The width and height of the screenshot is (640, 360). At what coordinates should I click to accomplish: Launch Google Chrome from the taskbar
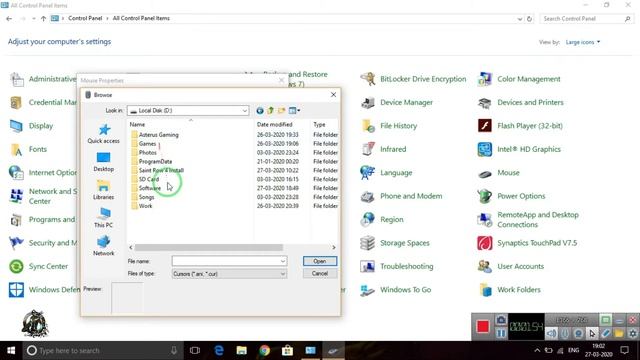point(264,351)
